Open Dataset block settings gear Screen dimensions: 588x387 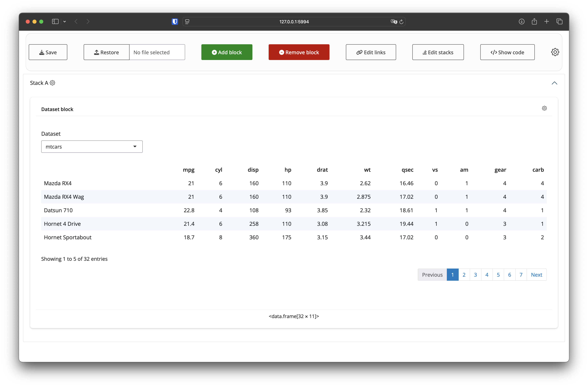544,108
